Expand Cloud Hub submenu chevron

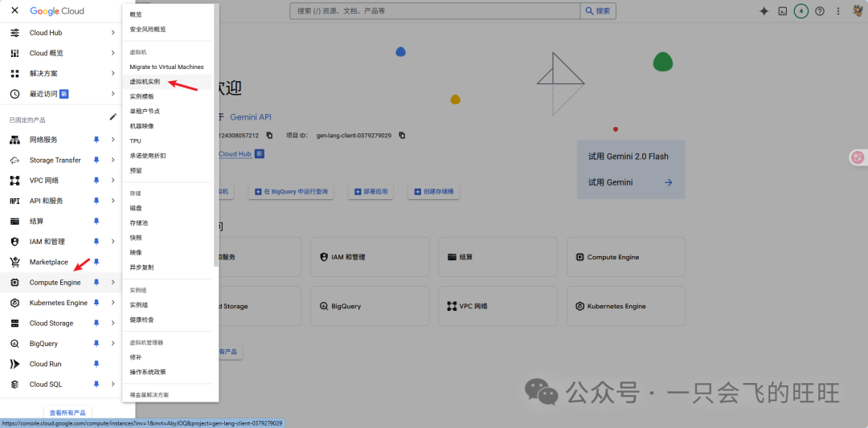point(113,33)
